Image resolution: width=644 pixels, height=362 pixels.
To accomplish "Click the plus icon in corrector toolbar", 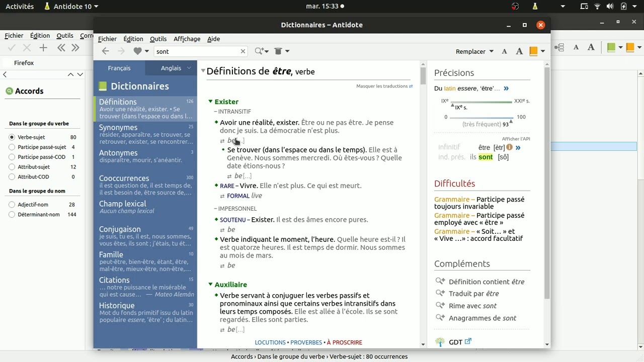I will pyautogui.click(x=43, y=48).
